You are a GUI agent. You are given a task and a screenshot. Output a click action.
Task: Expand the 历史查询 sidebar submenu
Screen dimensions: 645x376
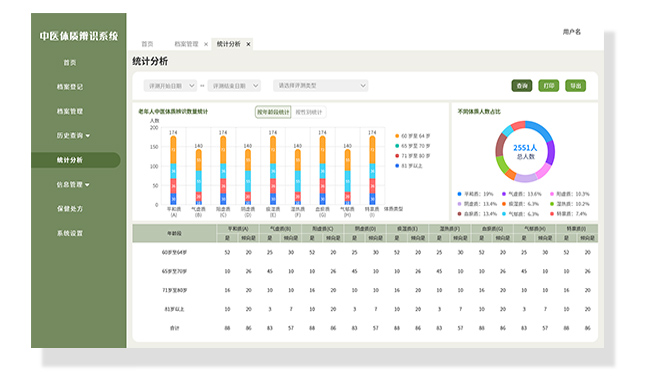pyautogui.click(x=73, y=135)
